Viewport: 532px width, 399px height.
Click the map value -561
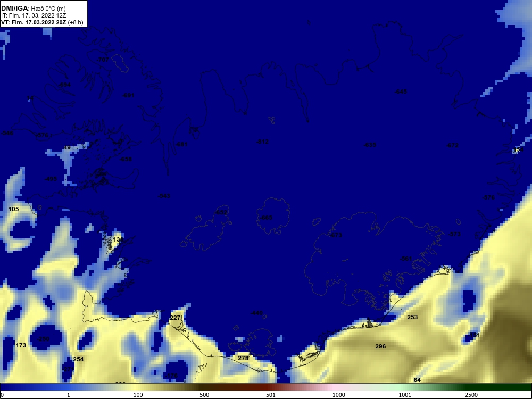pyautogui.click(x=406, y=259)
